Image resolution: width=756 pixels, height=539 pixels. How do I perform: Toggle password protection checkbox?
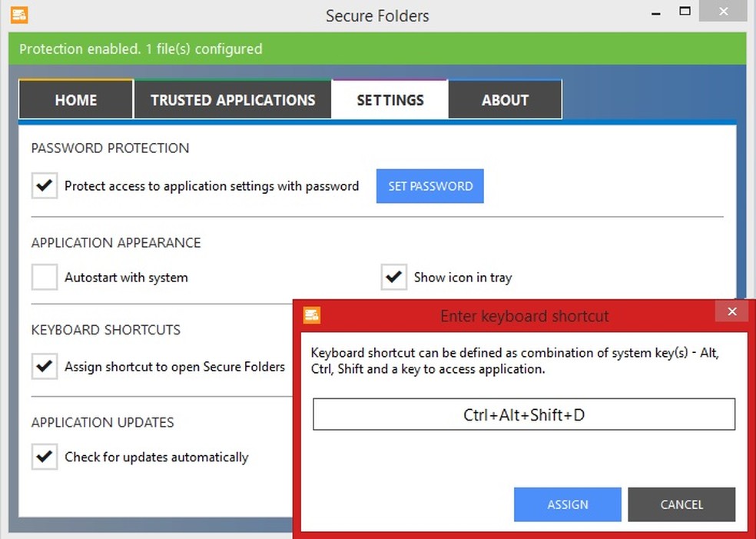click(45, 186)
